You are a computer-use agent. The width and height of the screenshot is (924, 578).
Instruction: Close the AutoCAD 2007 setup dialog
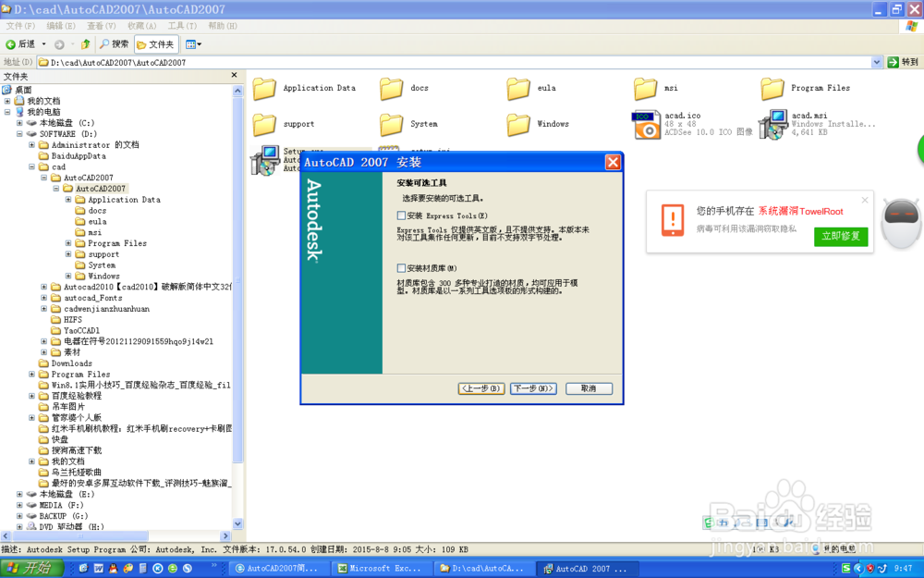click(x=613, y=162)
